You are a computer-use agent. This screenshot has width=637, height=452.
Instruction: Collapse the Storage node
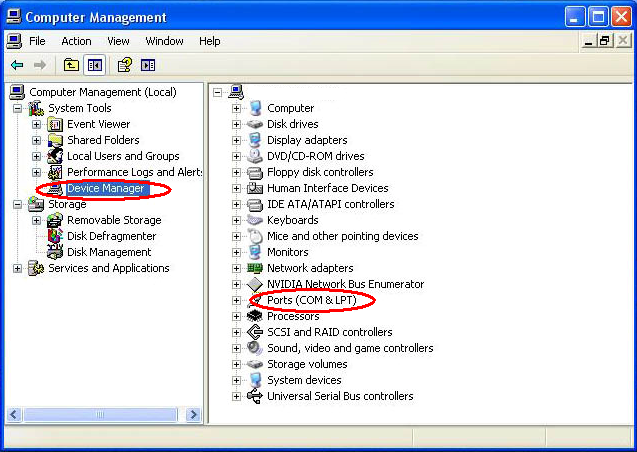[x=17, y=204]
